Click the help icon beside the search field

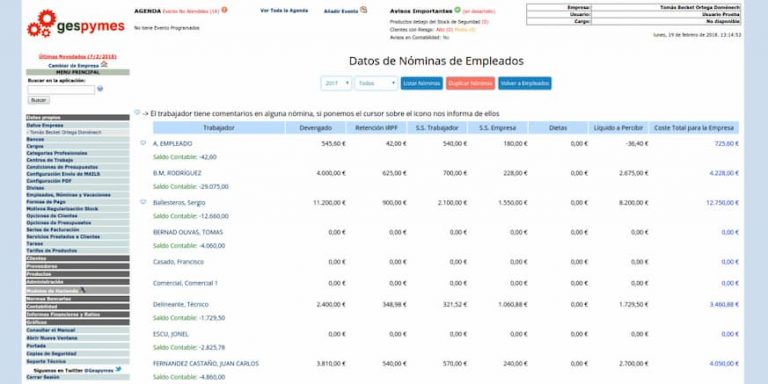[x=100, y=89]
